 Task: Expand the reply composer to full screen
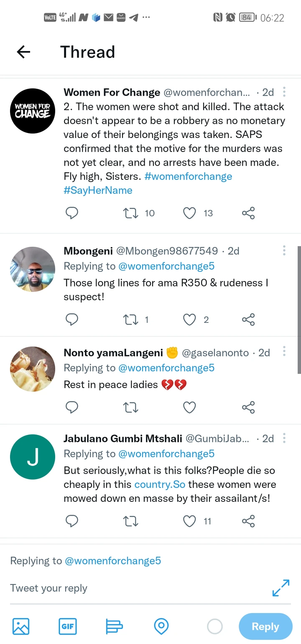click(281, 588)
